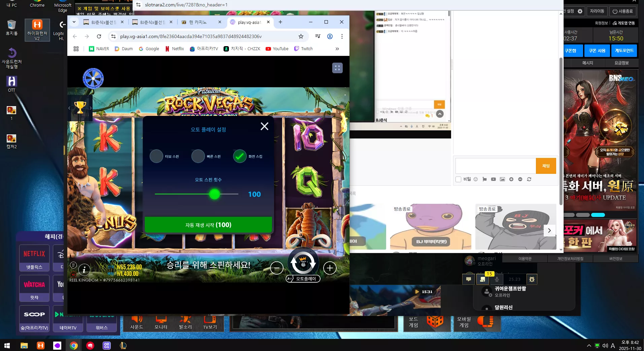Open a new Chrome tab
This screenshot has height=351, width=644.
pyautogui.click(x=280, y=22)
